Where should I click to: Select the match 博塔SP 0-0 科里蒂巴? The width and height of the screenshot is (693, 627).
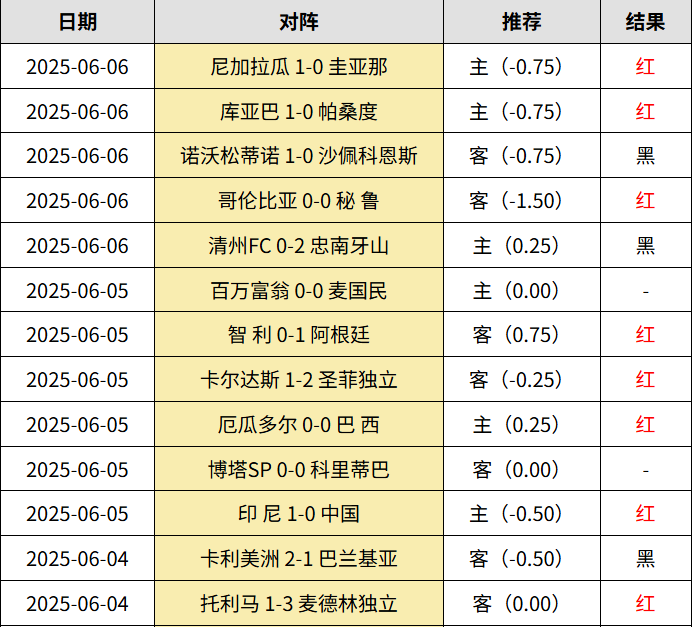[x=299, y=469]
